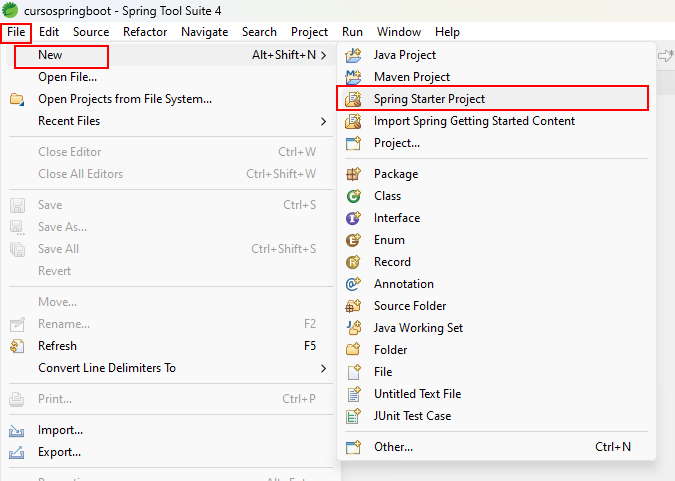Click the Enum icon
675x481 pixels.
point(353,240)
